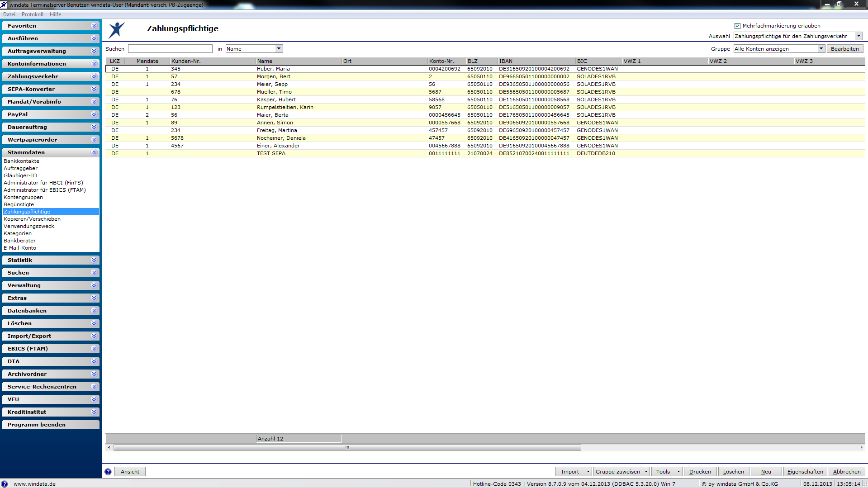Select the row TEST SEPA

[485, 153]
